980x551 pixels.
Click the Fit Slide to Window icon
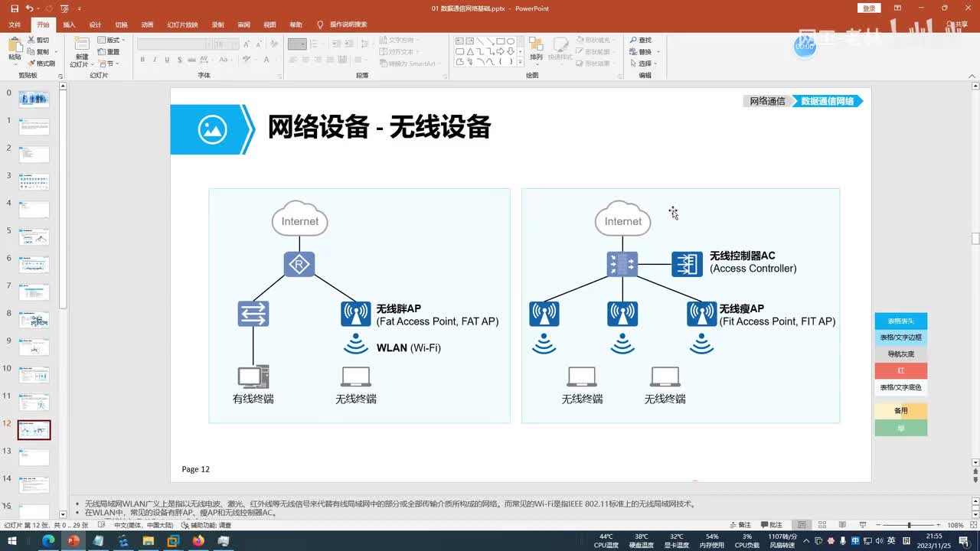[972, 525]
